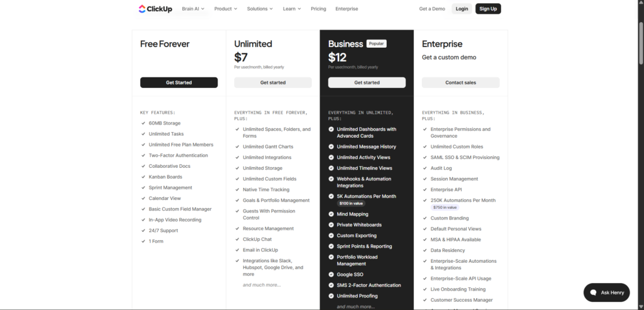Click checkmark icon beside Sprint Points & Reporting

pyautogui.click(x=331, y=246)
